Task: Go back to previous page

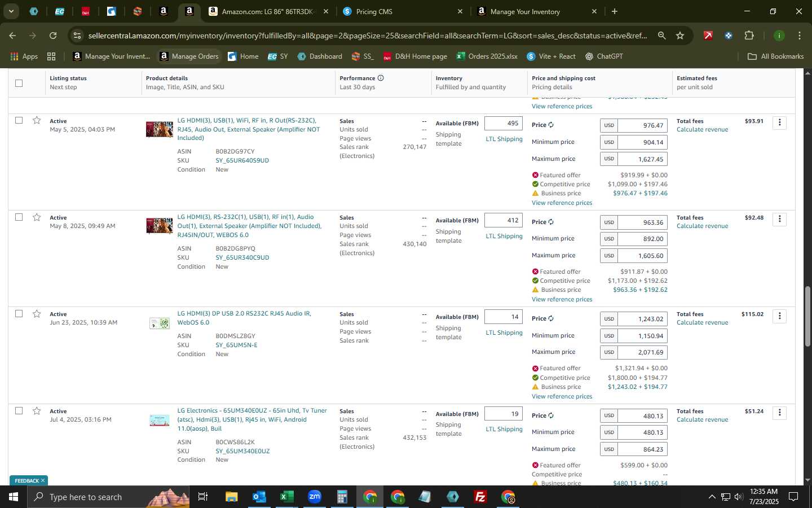Action: click(x=12, y=36)
